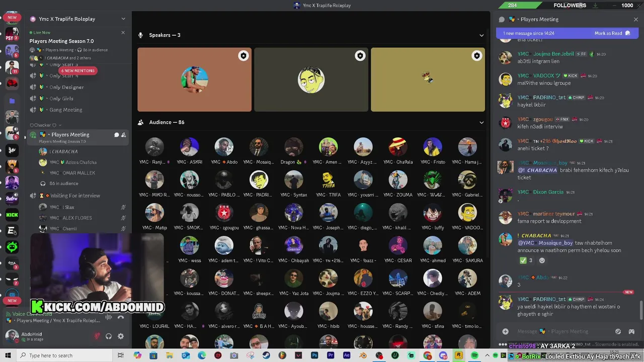The height and width of the screenshot is (362, 644).
Task: Select CHABACHA in the stage member list
Action: coord(64,151)
